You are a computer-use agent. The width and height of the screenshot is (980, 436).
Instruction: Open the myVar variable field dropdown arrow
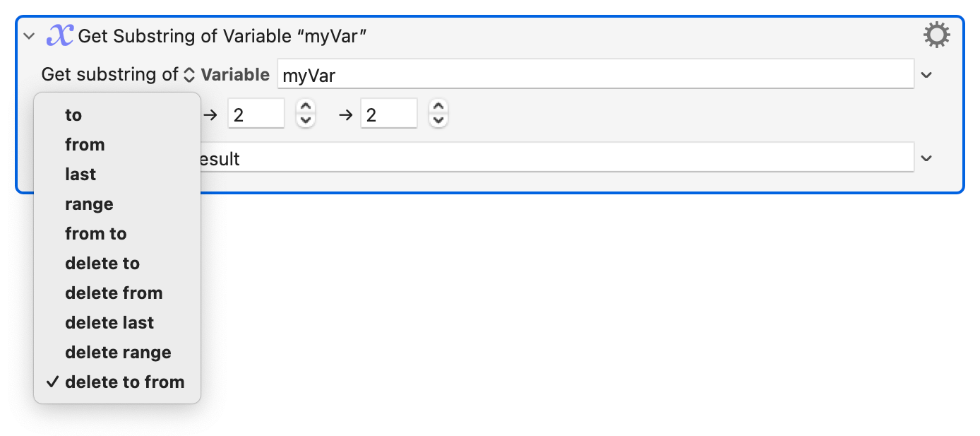927,74
